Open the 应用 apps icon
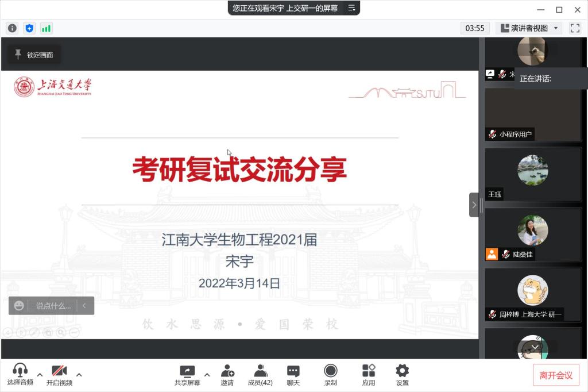588x392 pixels. point(369,375)
